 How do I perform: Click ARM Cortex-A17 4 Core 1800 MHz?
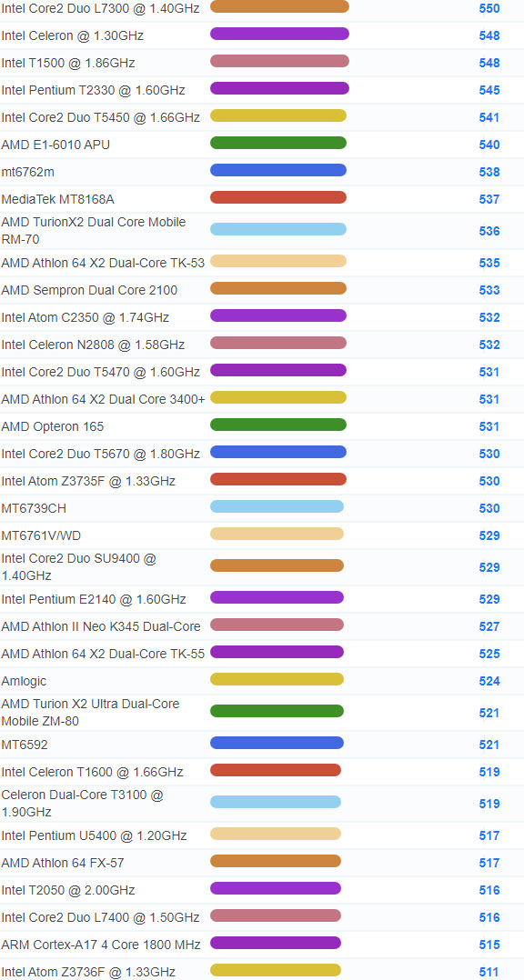(101, 945)
